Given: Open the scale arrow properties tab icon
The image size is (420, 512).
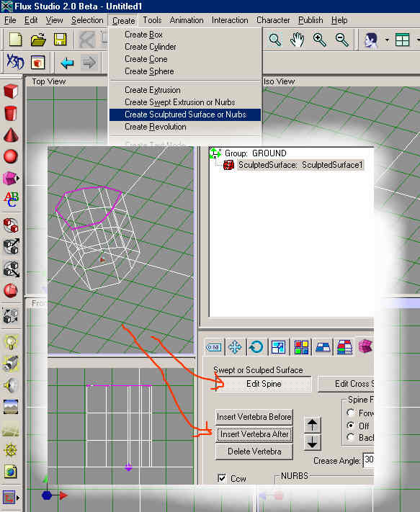Looking at the screenshot, I should 278,347.
